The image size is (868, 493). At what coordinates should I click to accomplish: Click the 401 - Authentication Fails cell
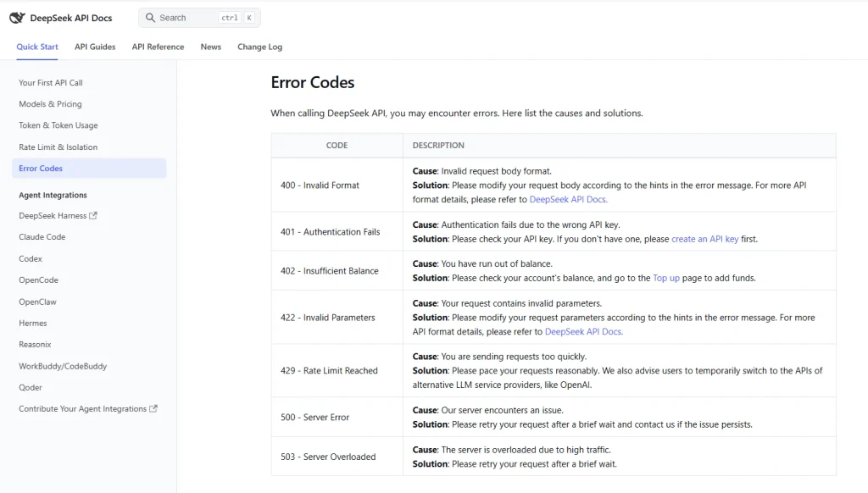[337, 232]
